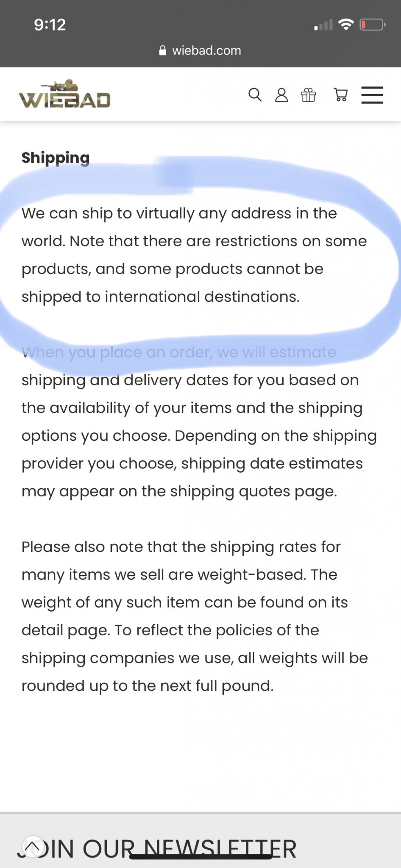Viewport: 401px width, 868px height.
Task: Tap the Join Our Newsletter heading
Action: [157, 849]
